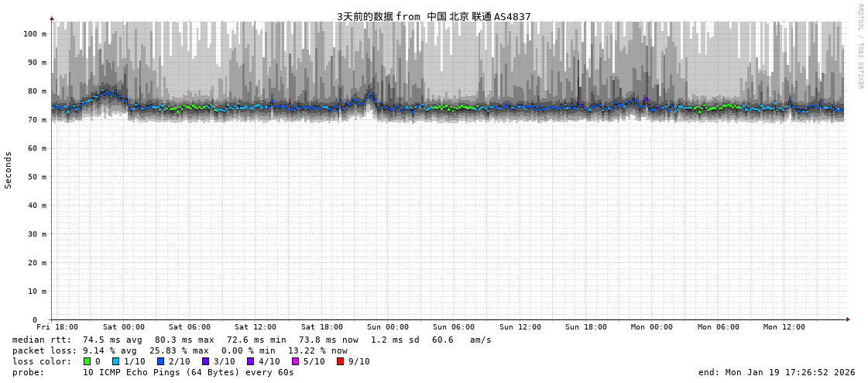This screenshot has width=868, height=383.
Task: Click the packet loss statistics line
Action: [180, 350]
